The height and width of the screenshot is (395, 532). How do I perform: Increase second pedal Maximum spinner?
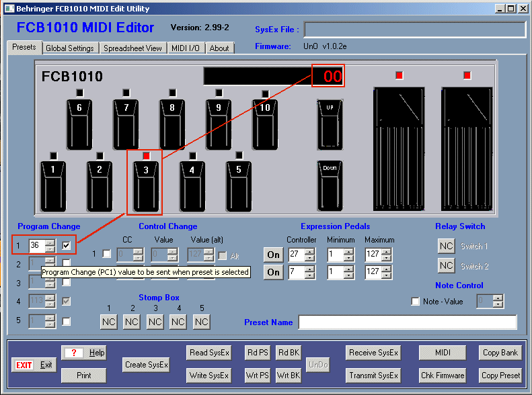tap(387, 269)
